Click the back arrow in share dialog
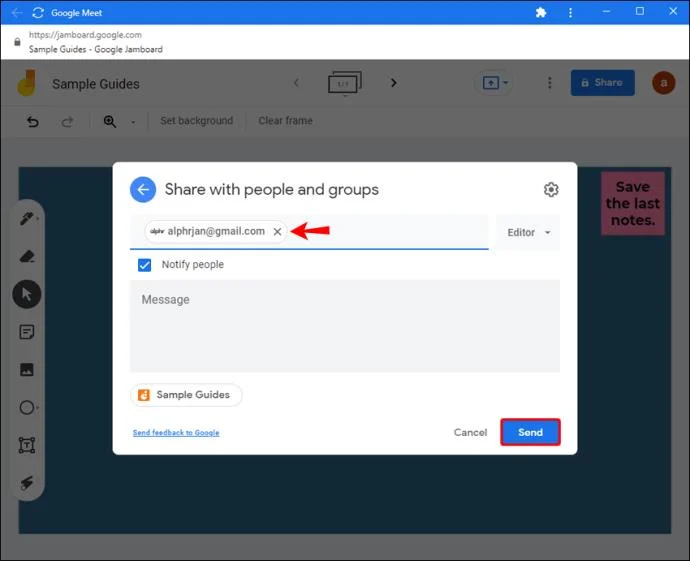Image resolution: width=690 pixels, height=561 pixels. pos(143,190)
